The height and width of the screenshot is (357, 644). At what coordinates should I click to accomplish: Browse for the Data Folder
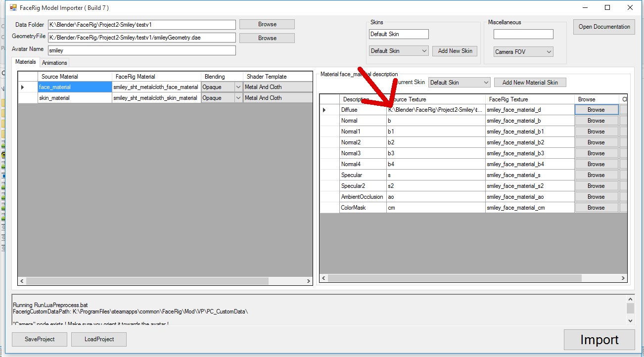coord(267,24)
